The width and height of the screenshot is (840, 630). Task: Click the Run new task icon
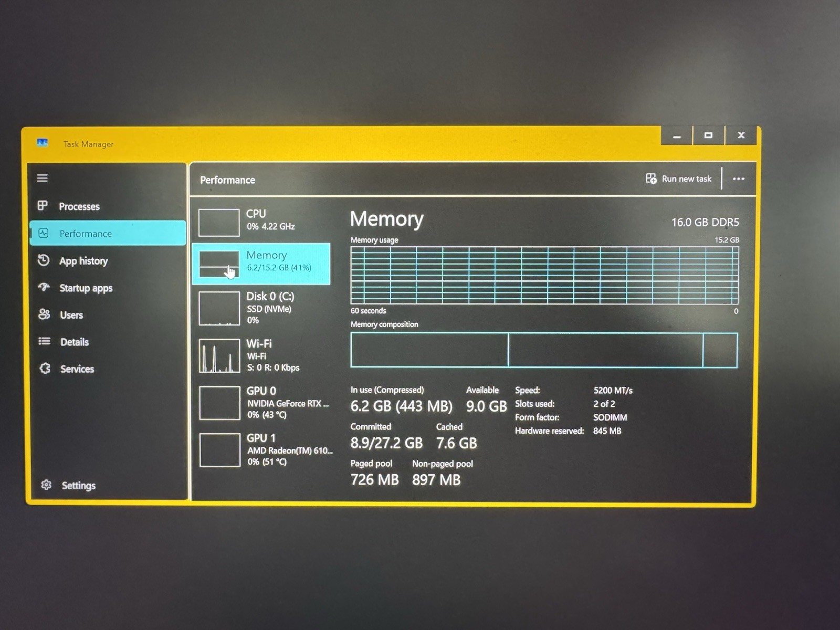coord(651,178)
